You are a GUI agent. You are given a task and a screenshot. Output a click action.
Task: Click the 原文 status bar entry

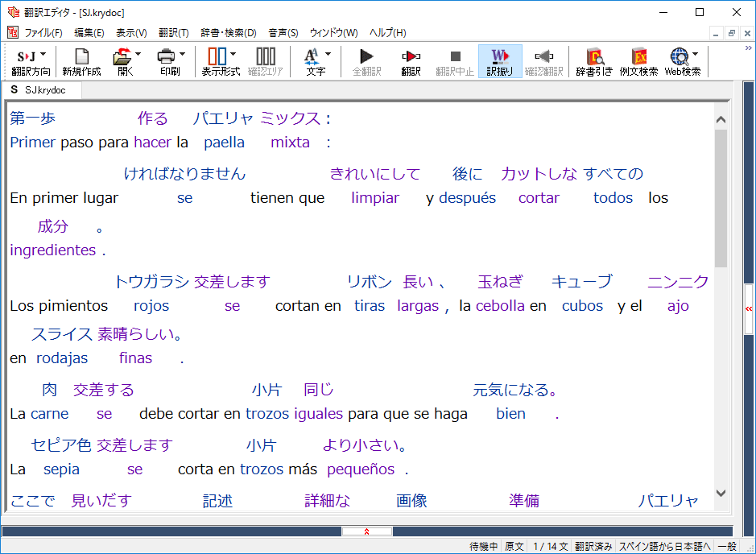[x=514, y=546]
